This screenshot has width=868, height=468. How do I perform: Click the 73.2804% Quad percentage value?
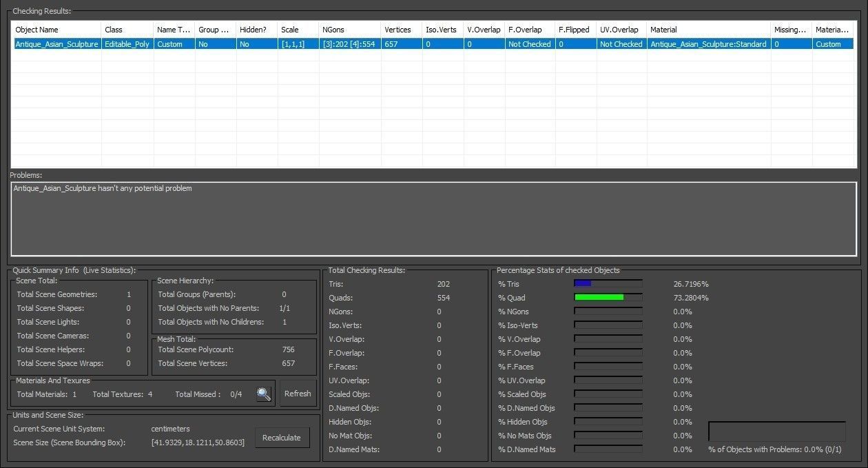click(x=691, y=298)
